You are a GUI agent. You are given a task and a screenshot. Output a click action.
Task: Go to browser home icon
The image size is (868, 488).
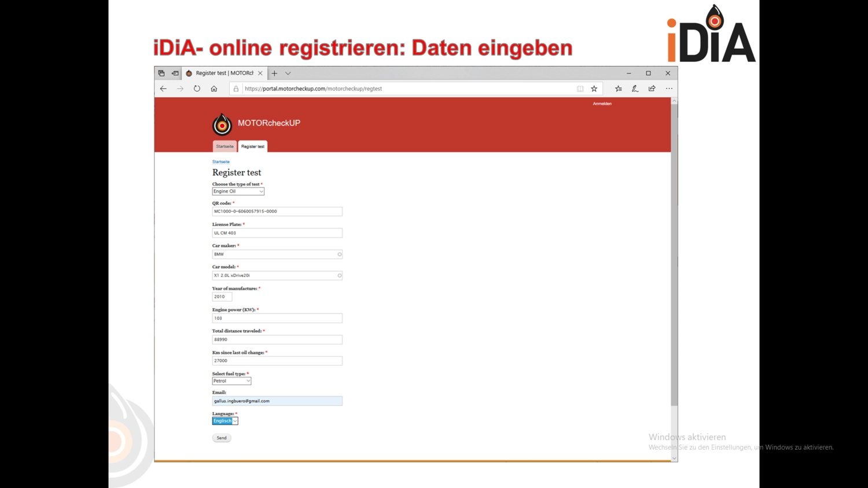click(x=214, y=88)
